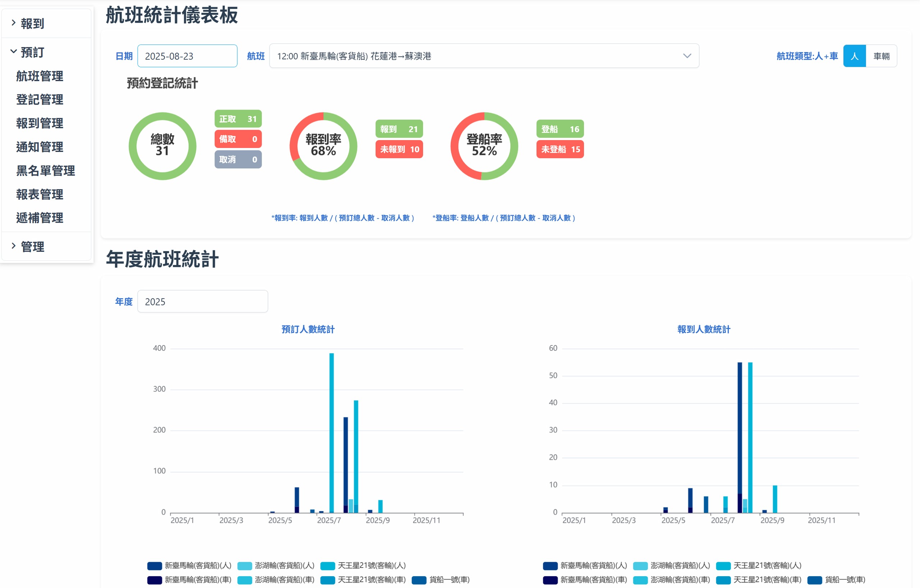Open 航班管理 menu item

point(40,76)
